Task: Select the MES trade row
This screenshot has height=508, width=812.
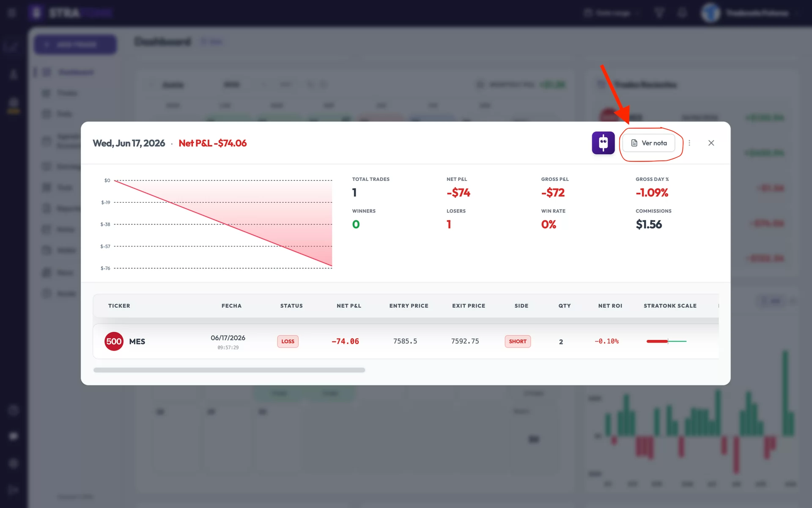Action: [406, 341]
